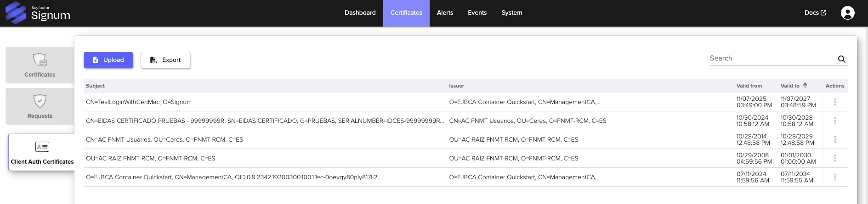Open actions menu for EIDAS CERTIFICADO PRUEBAS row
Image resolution: width=868 pixels, height=204 pixels.
coord(835,121)
